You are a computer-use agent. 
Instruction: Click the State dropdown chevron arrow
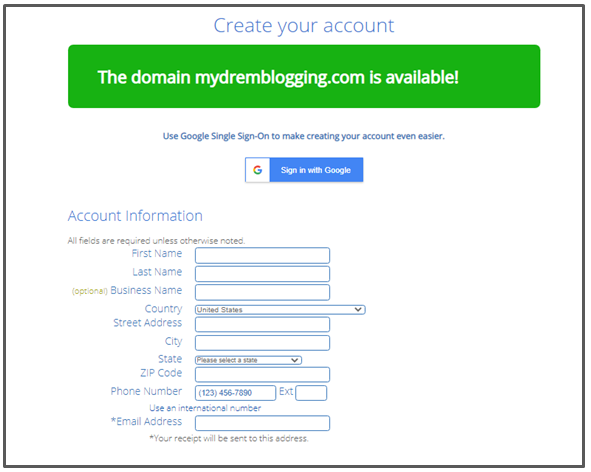click(295, 360)
